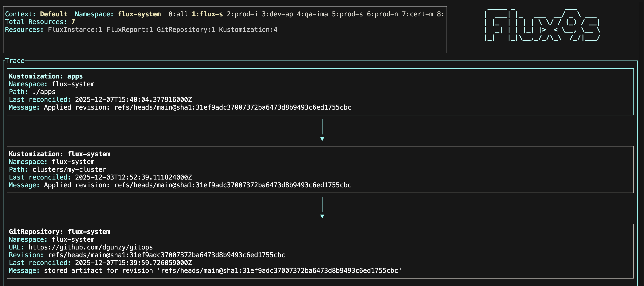Screen dimensions: 644x286
Task: Open the 4:qa-ima namespace tab
Action: point(312,14)
